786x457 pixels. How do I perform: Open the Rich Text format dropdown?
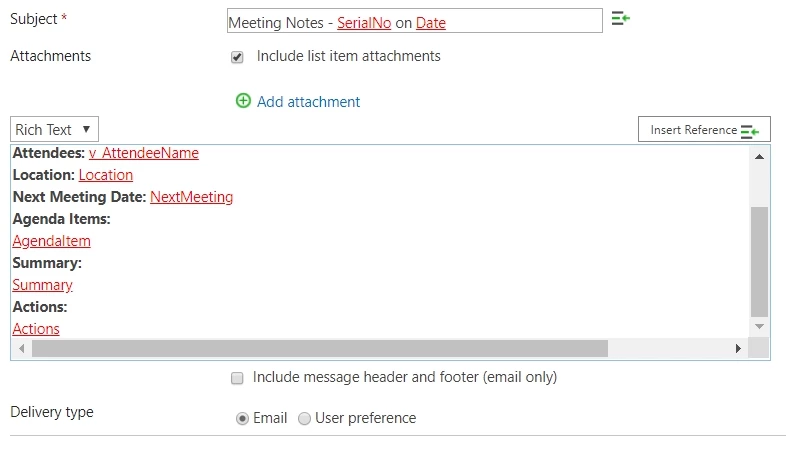point(54,129)
